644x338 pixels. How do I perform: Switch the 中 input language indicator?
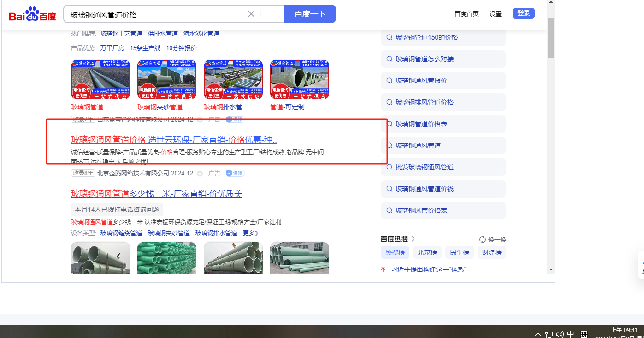coord(571,334)
